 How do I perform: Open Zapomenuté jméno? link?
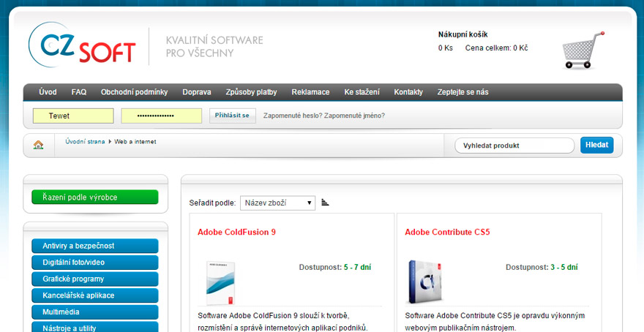pyautogui.click(x=354, y=116)
